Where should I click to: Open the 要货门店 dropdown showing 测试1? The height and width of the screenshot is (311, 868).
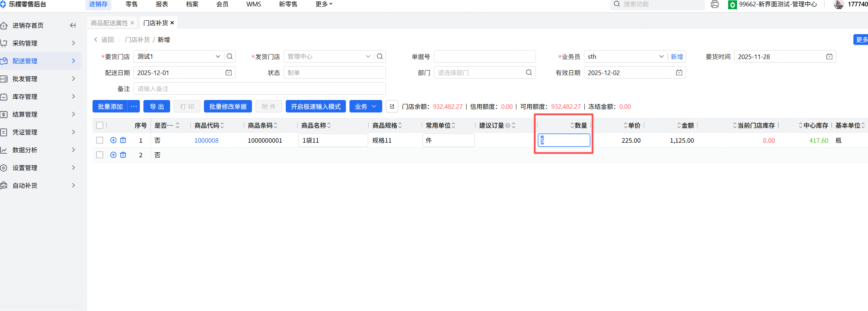[x=179, y=57]
